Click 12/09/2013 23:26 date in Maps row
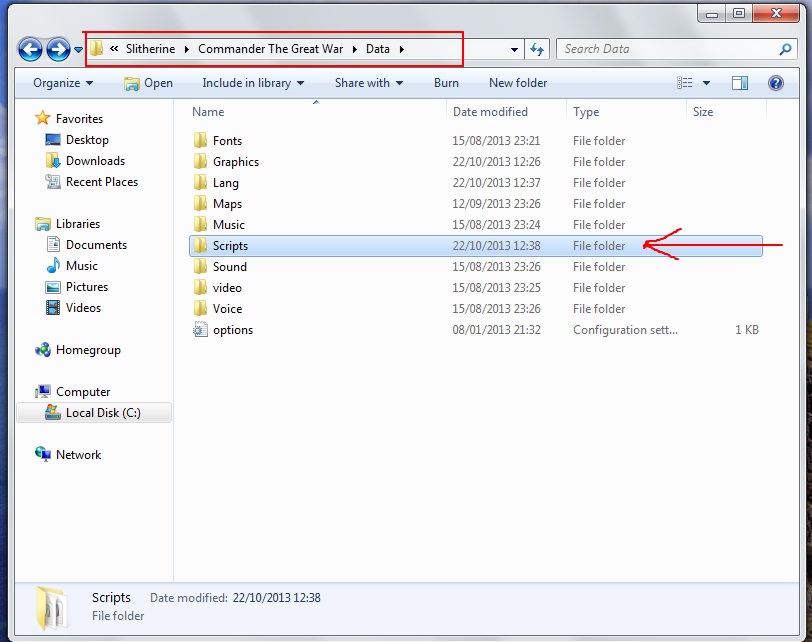Screen dimensions: 812x642 pos(496,204)
